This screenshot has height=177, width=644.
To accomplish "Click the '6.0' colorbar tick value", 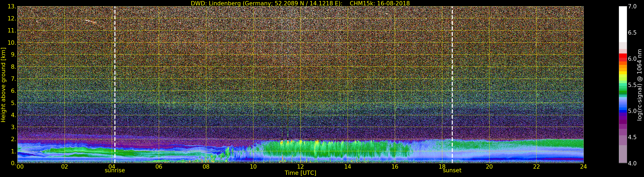I will 632,59.
